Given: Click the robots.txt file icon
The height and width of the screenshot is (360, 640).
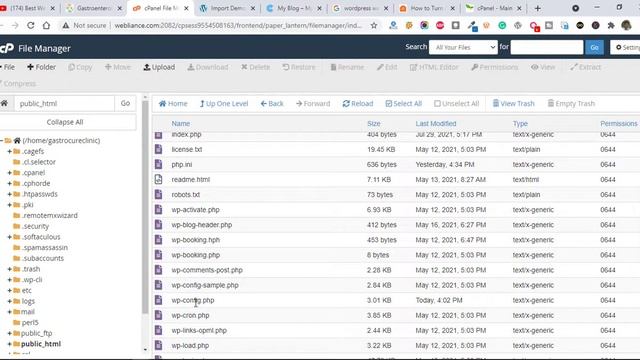Looking at the screenshot, I should (x=158, y=195).
